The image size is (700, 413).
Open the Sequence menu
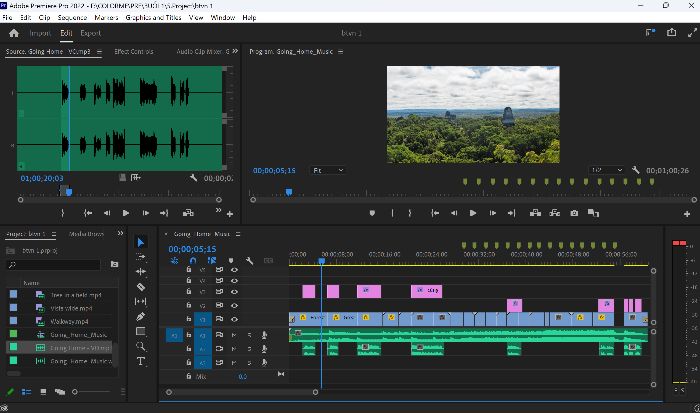click(x=72, y=17)
